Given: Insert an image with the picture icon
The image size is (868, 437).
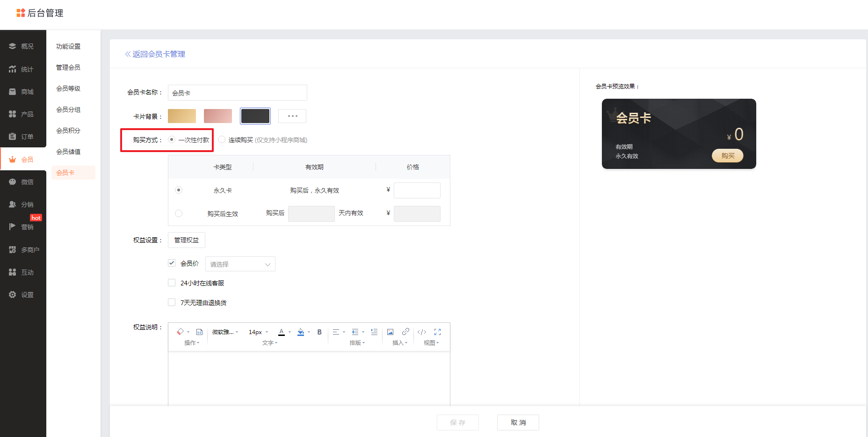Looking at the screenshot, I should pos(390,332).
